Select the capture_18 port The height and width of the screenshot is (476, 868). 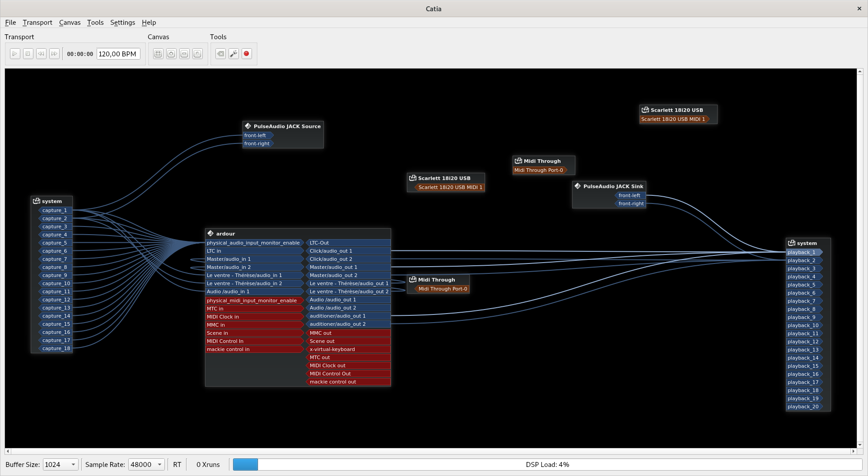point(55,348)
